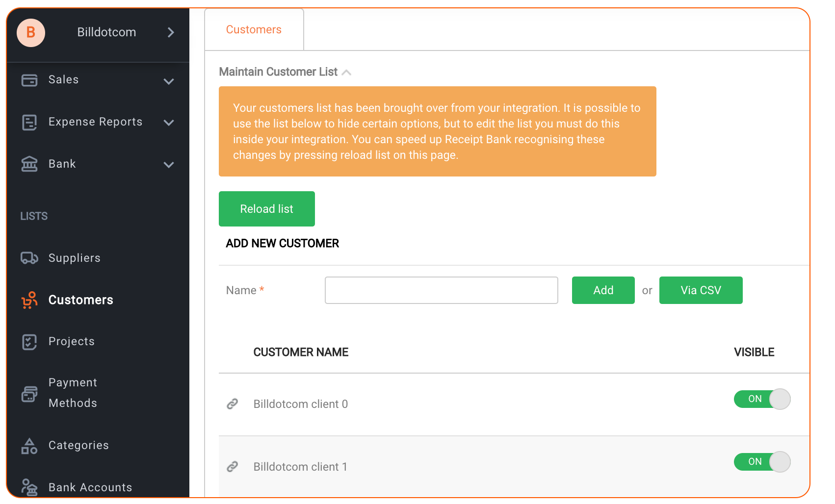Viewport: 835px width, 504px height.
Task: Click the Sales card icon
Action: coord(29,80)
